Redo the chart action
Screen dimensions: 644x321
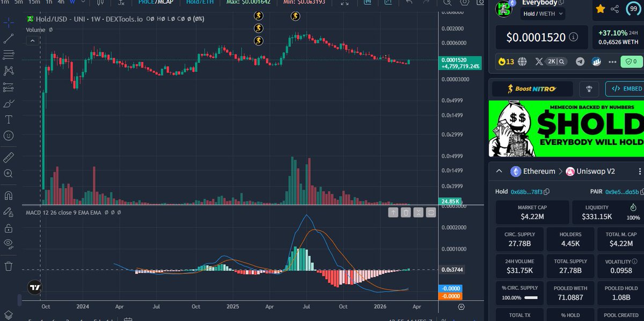pyautogui.click(x=425, y=3)
